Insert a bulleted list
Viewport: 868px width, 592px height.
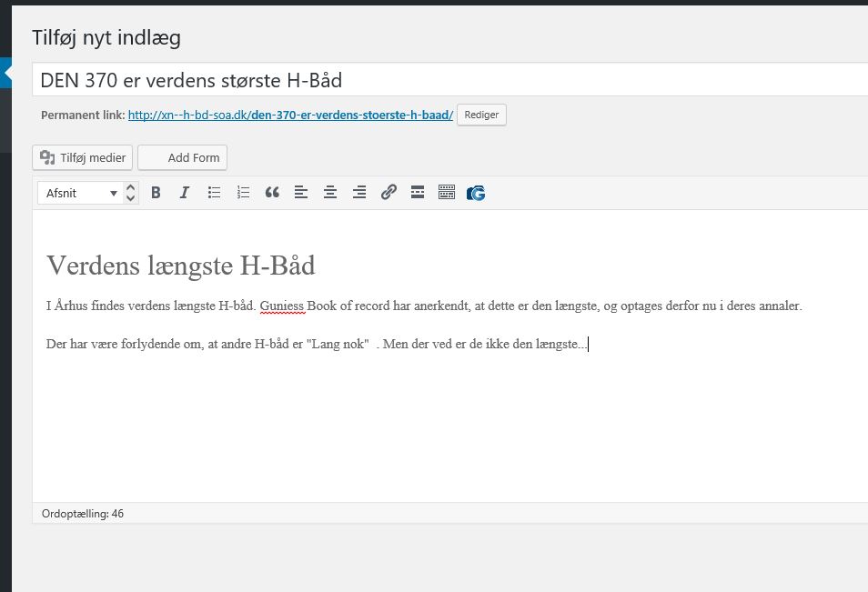[214, 193]
